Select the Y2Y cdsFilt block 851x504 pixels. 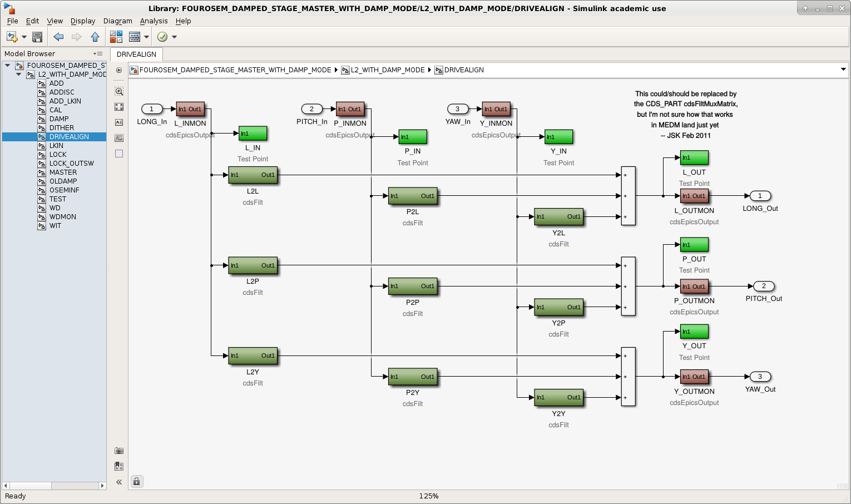(558, 397)
